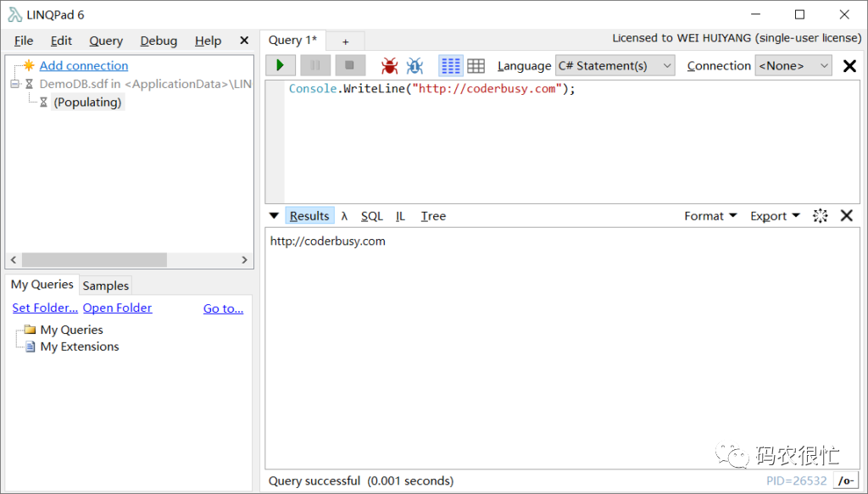Click inside the code editor line
868x494 pixels.
(x=431, y=88)
